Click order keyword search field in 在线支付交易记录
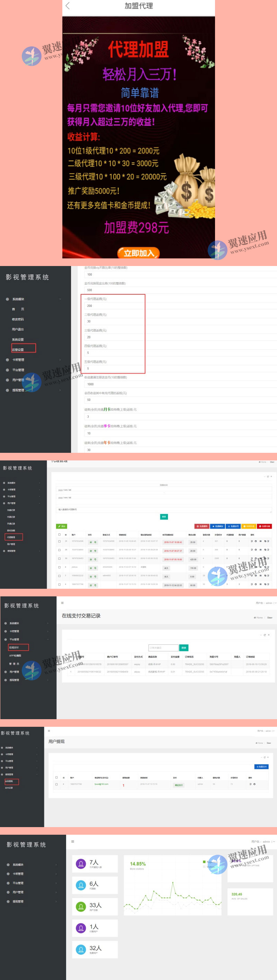This screenshot has width=277, height=980. pos(163,648)
